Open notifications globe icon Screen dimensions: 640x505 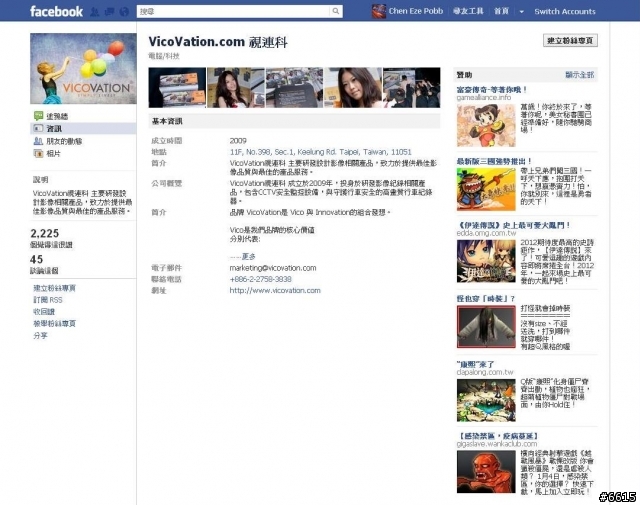pos(124,12)
